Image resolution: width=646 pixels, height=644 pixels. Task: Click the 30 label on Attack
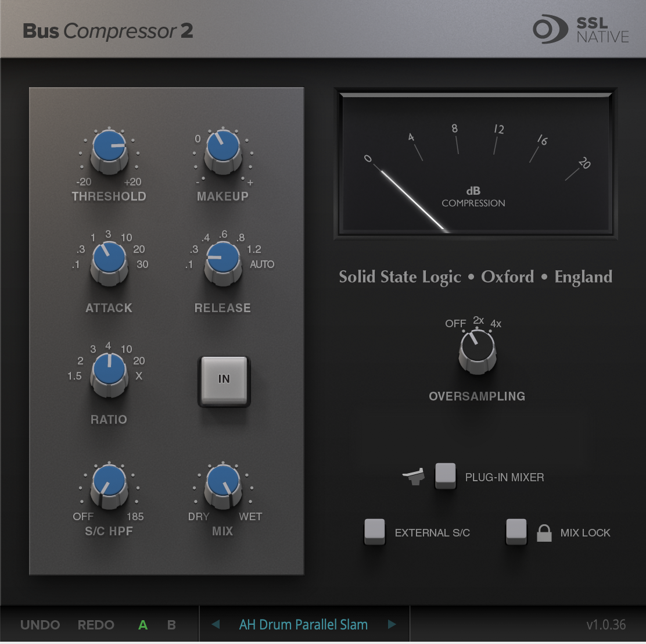(x=142, y=264)
